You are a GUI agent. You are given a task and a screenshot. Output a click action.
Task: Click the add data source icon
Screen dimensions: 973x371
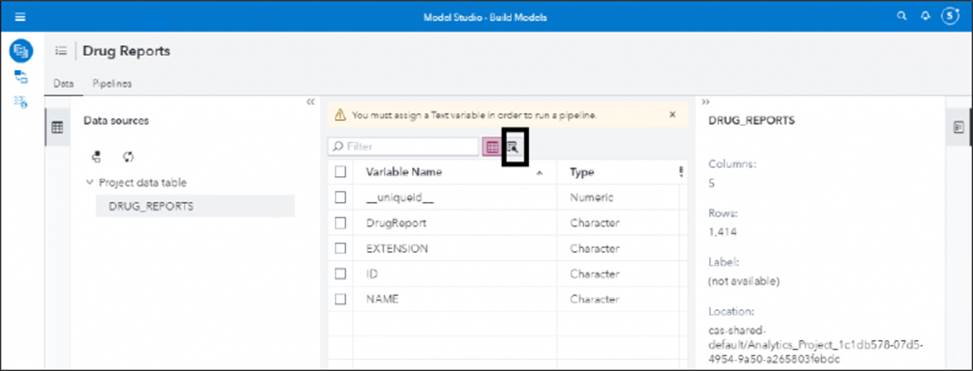point(97,157)
